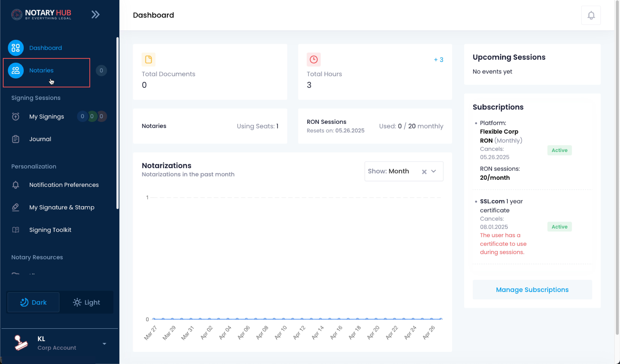Click the Notary Hub logo
This screenshot has width=620, height=364.
pyautogui.click(x=41, y=14)
